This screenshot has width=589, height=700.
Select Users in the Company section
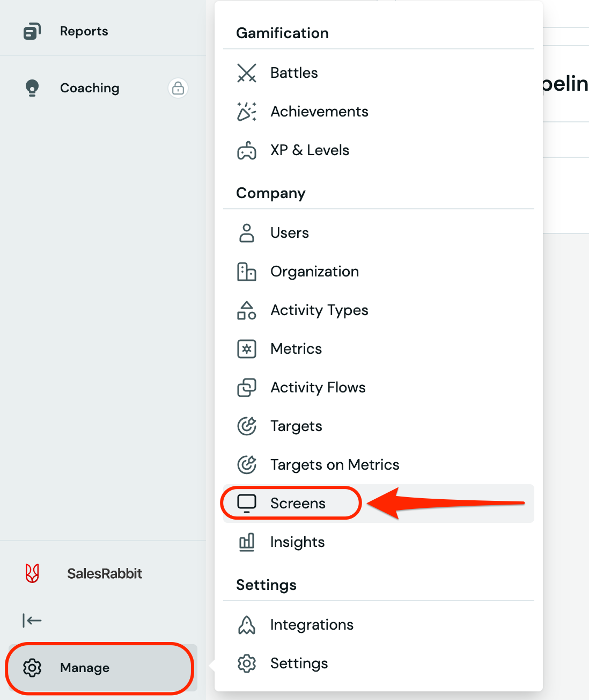(x=290, y=233)
